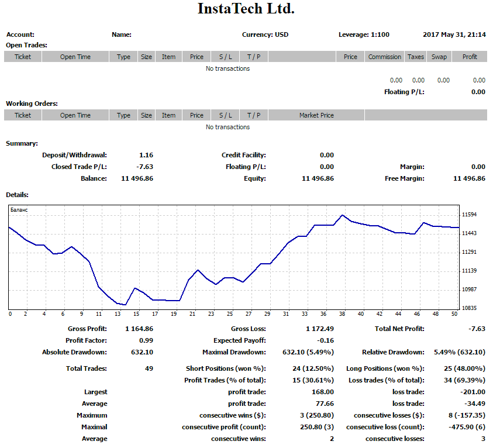Click the 'Details:' heading
Screen dimensions: 493x448
click(x=17, y=195)
